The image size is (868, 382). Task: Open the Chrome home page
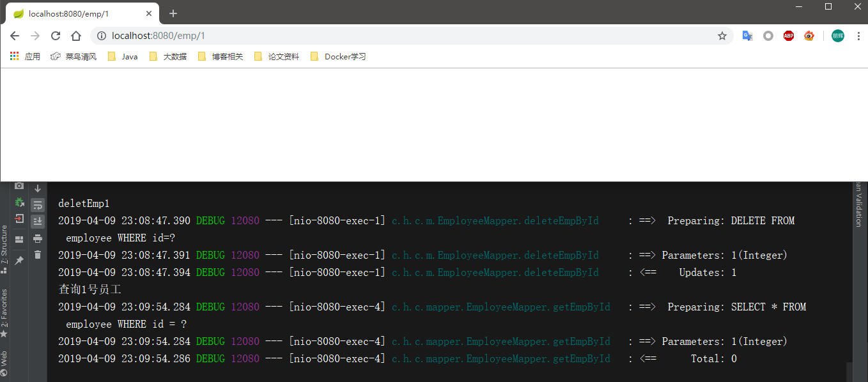76,36
